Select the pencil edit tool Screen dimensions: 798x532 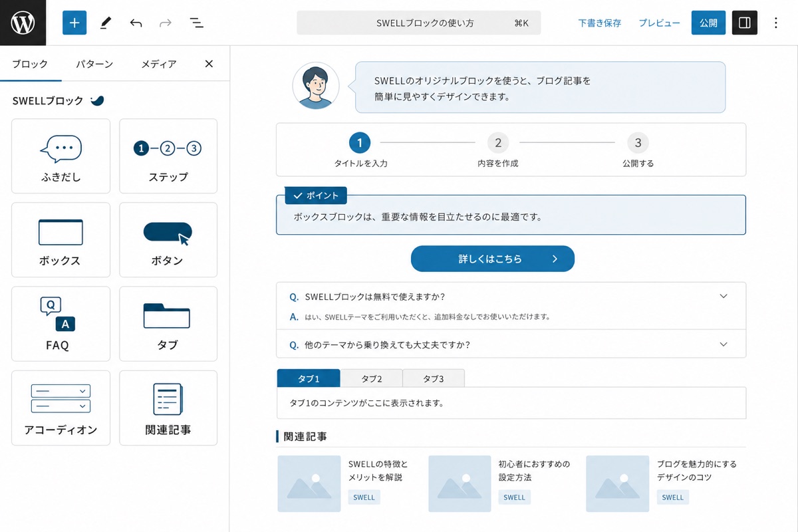coord(105,23)
